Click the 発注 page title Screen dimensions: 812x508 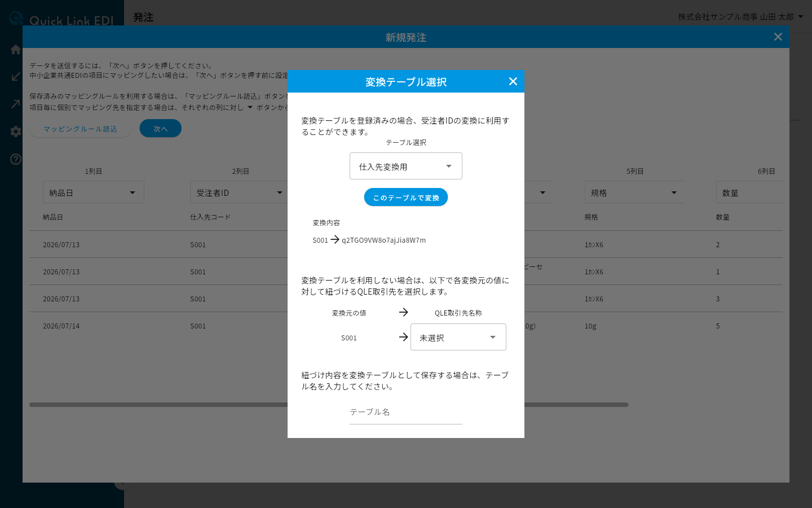(143, 17)
